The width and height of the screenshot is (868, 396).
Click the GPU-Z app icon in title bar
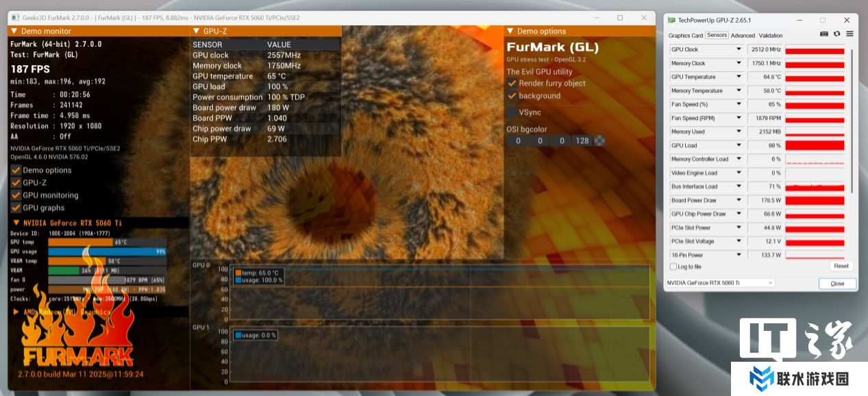[671, 21]
